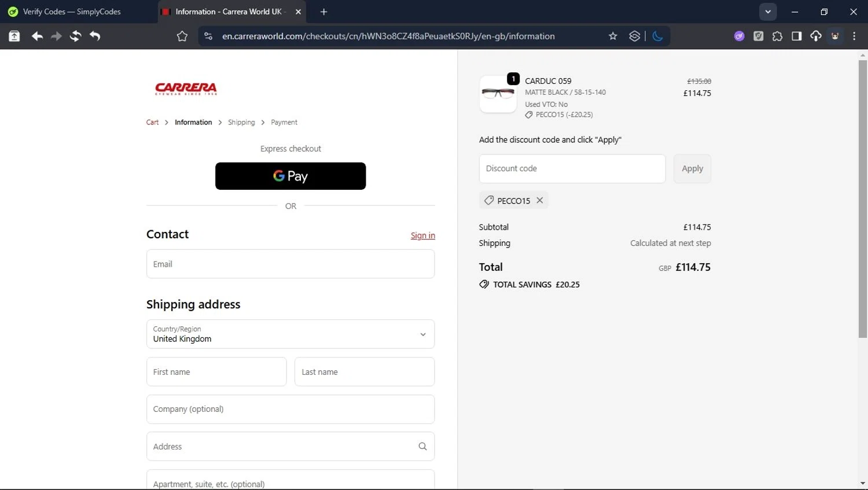
Task: Select Shipping breadcrumb step
Action: coord(241,123)
